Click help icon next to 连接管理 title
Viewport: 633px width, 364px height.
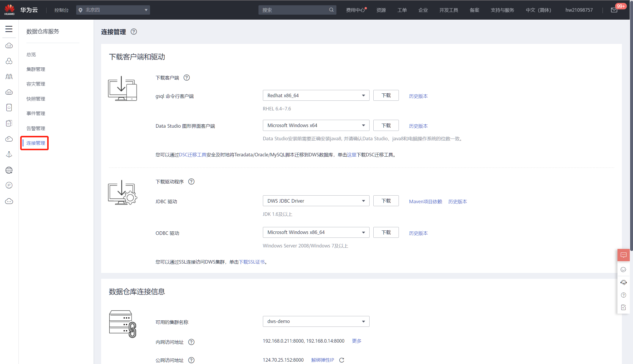click(x=134, y=32)
